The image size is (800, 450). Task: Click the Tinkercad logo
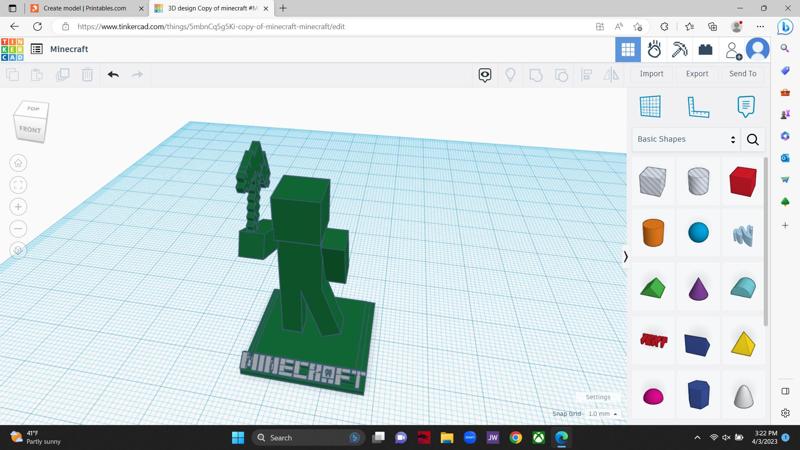tap(12, 49)
